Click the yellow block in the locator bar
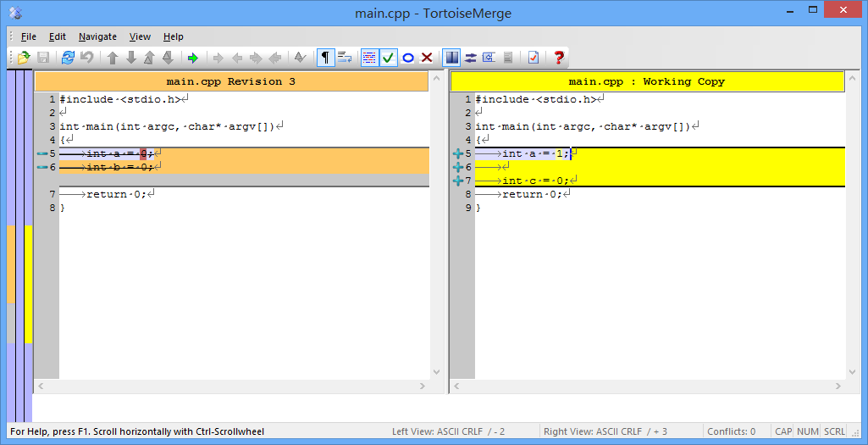 tap(28, 284)
